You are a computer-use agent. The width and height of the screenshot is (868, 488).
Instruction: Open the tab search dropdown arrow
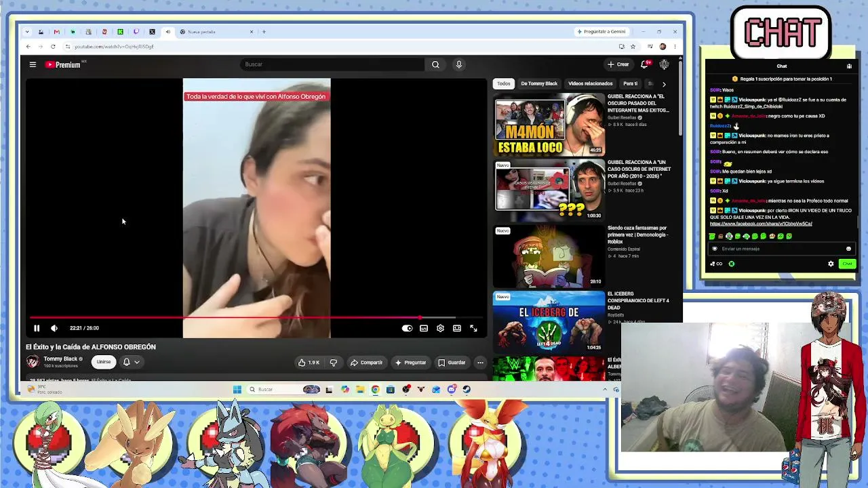(27, 32)
